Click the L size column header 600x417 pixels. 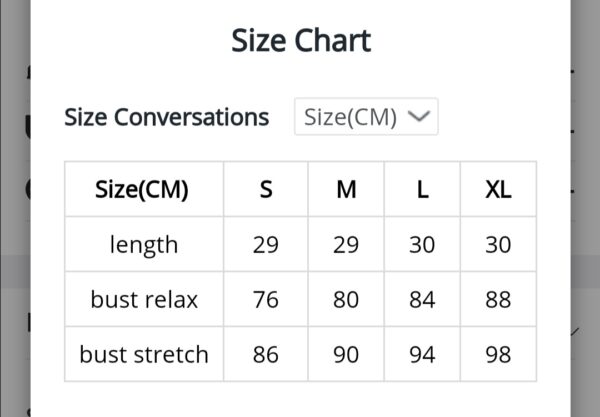422,189
